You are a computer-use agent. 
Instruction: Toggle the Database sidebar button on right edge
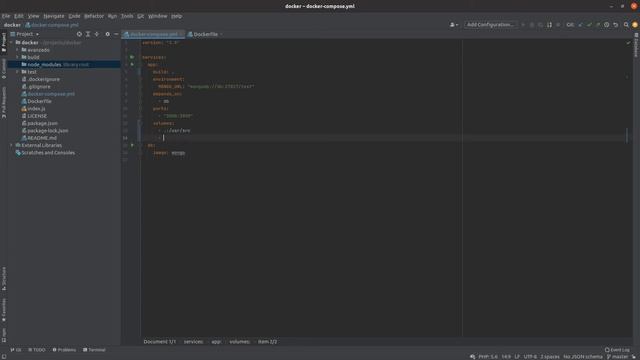tap(636, 45)
